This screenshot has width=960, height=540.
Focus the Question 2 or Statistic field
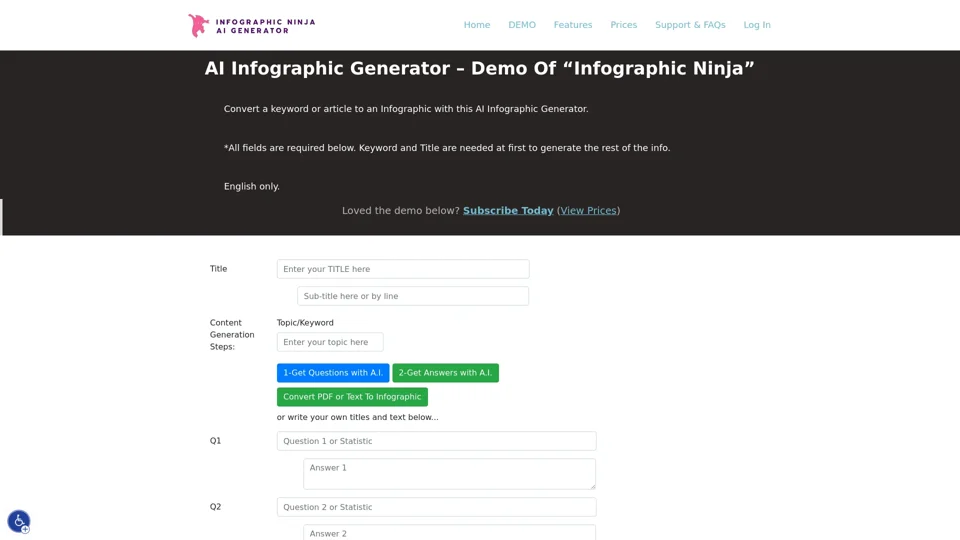pyautogui.click(x=437, y=507)
